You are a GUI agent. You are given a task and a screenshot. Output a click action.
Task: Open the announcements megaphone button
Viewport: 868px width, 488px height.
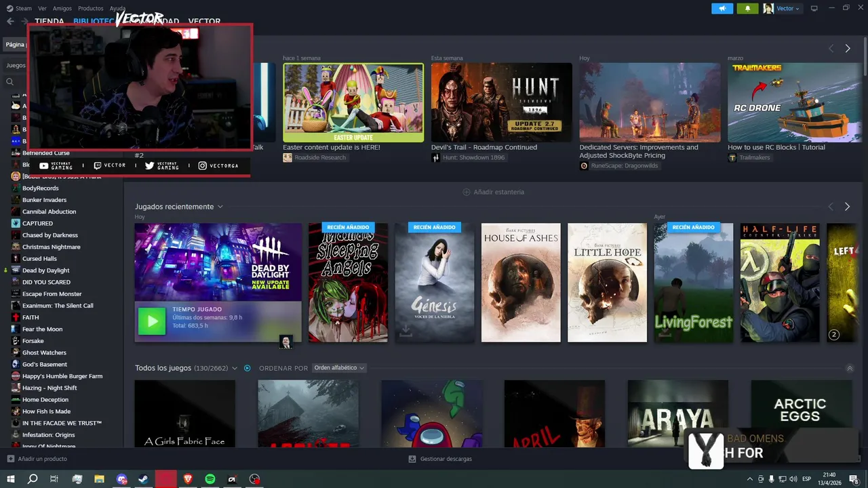point(722,8)
